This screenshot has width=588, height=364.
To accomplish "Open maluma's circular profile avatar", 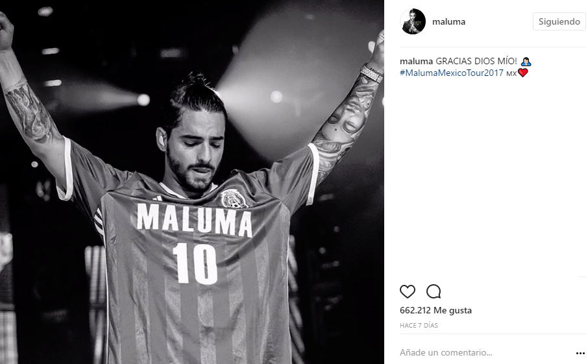I will [413, 21].
